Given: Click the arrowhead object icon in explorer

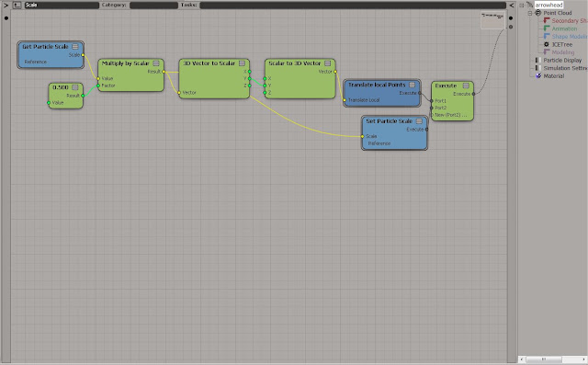Looking at the screenshot, I should (x=529, y=5).
